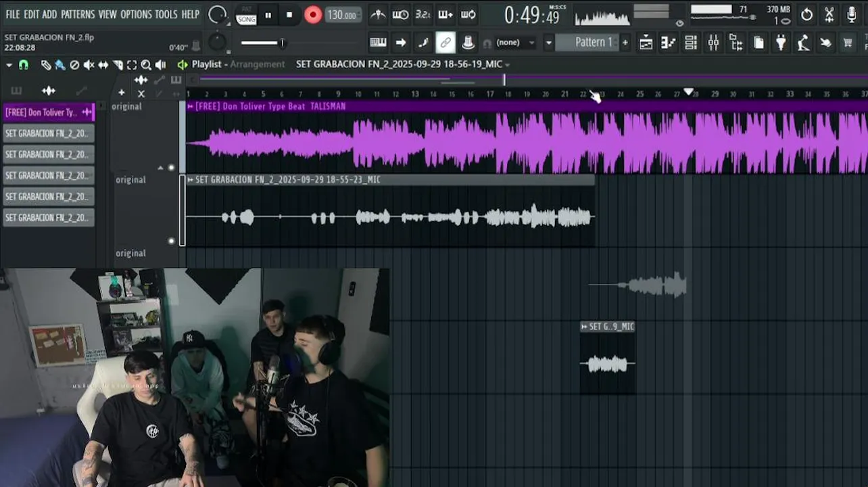Viewport: 868px width, 487px height.
Task: Toggle the 3.2.1 recording countdown
Action: [x=423, y=14]
